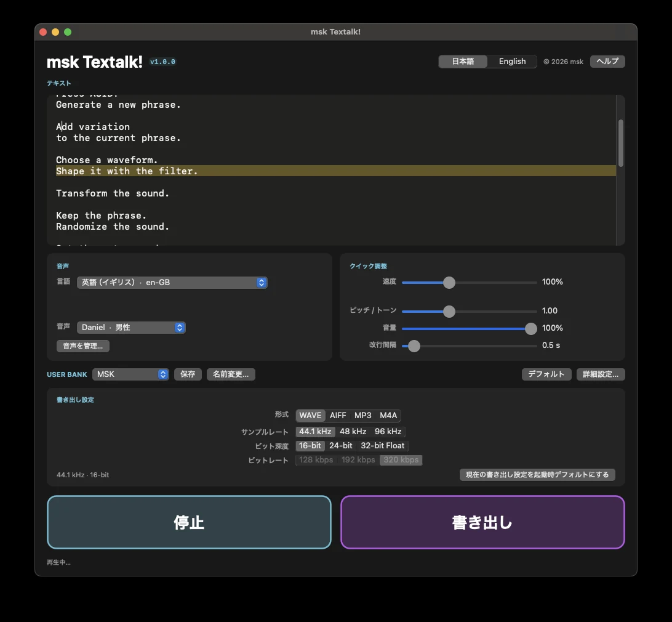Click the line 'Choose a waveform.'
The height and width of the screenshot is (622, 672).
pos(106,160)
